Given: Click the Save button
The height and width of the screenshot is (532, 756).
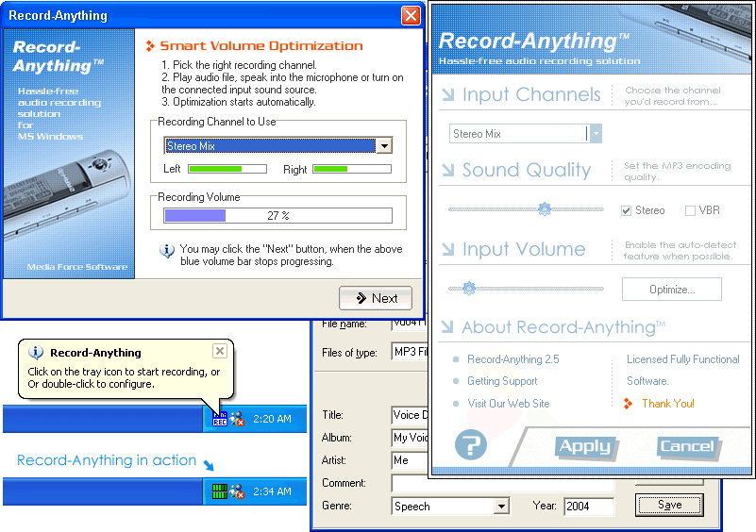Looking at the screenshot, I should 669,505.
